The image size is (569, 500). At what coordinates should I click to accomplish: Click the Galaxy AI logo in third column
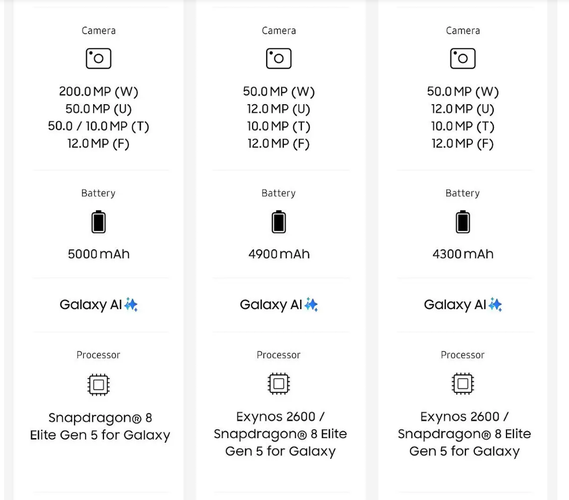pos(463,304)
